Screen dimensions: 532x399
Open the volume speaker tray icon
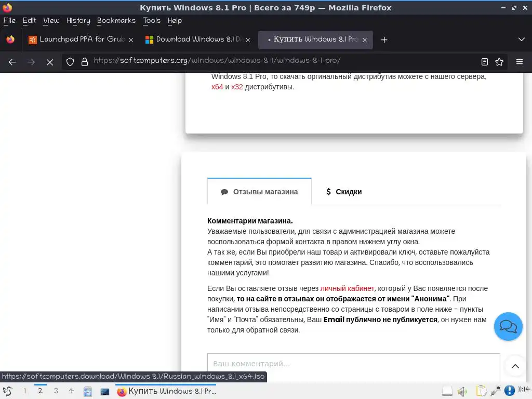(x=462, y=392)
